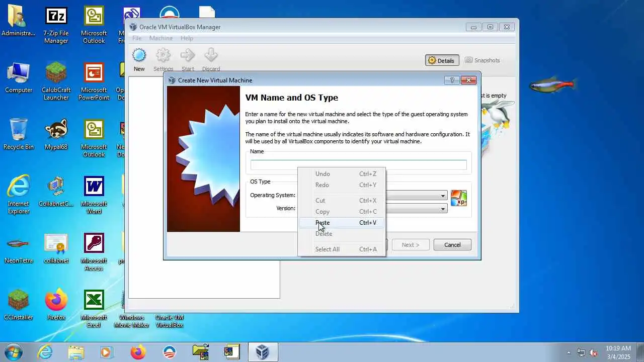Click the VirtualBox taskbar button
Viewport: 644px width, 362px height.
click(262, 352)
